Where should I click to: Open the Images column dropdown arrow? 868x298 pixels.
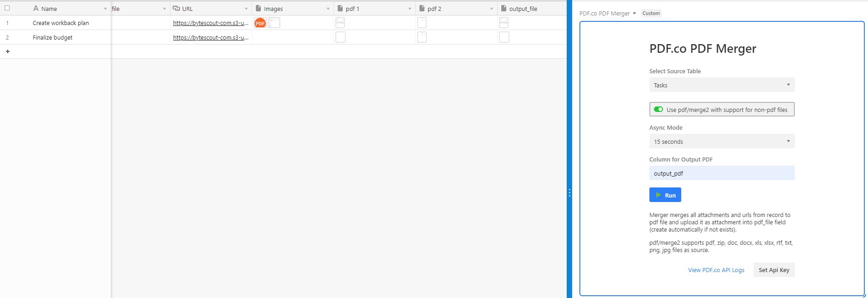click(x=328, y=9)
